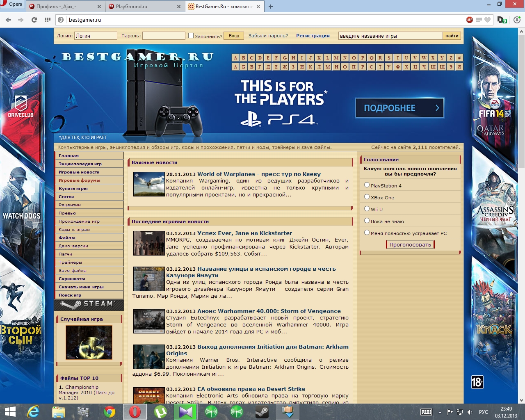Open new tab with the plus icon

pos(271,7)
